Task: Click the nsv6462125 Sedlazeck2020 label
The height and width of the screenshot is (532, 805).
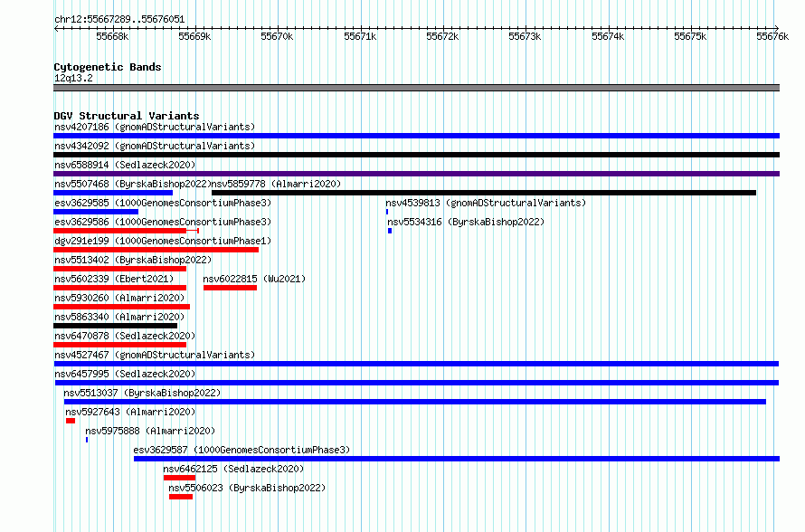Action: click(x=233, y=469)
